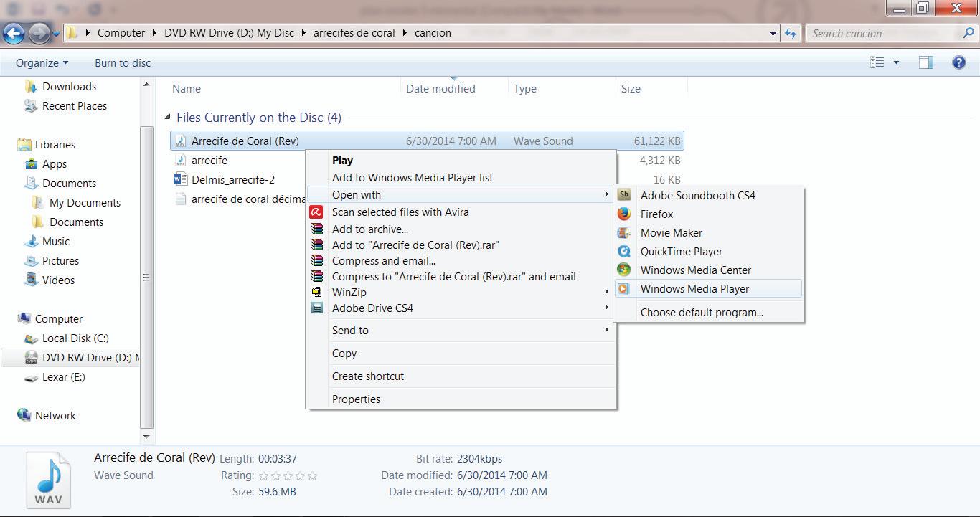The width and height of the screenshot is (980, 517).
Task: Click the Search cancion input field
Action: click(x=884, y=33)
